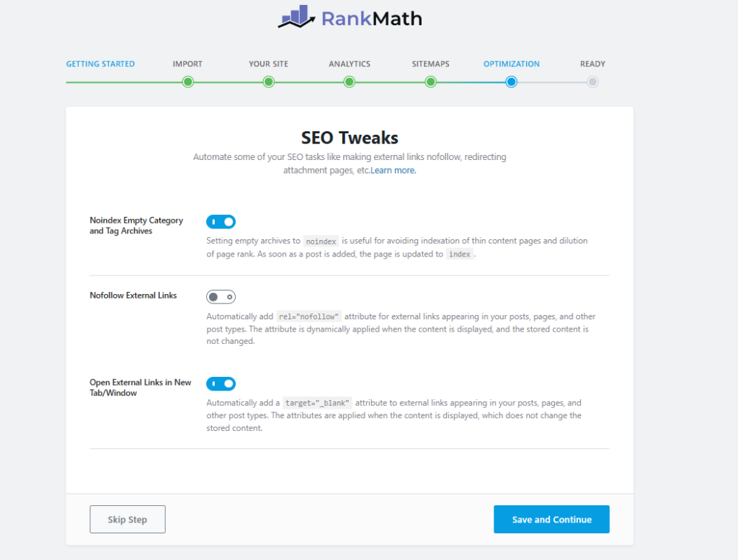The image size is (738, 560).
Task: Click the Import step circle
Action: click(x=188, y=82)
